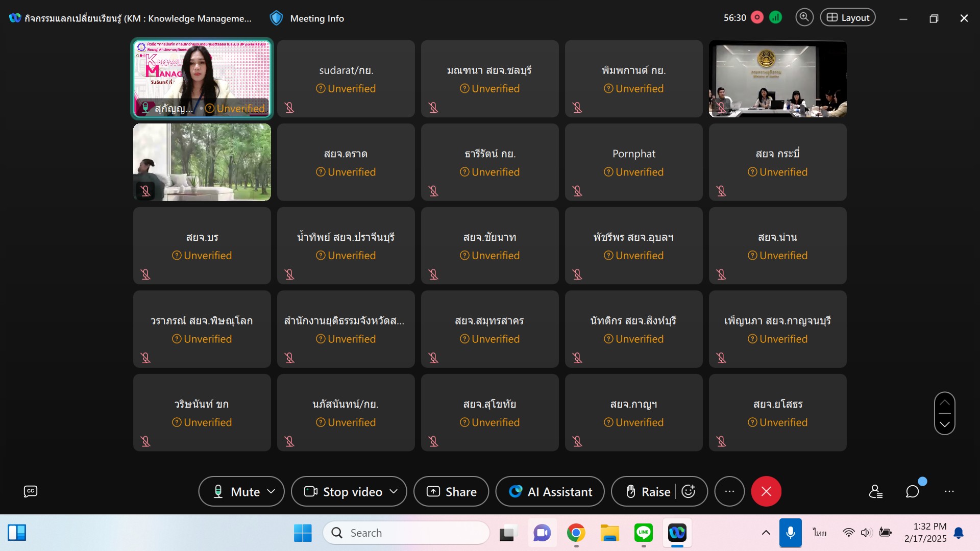Click the zoom magnifier icon

804,17
